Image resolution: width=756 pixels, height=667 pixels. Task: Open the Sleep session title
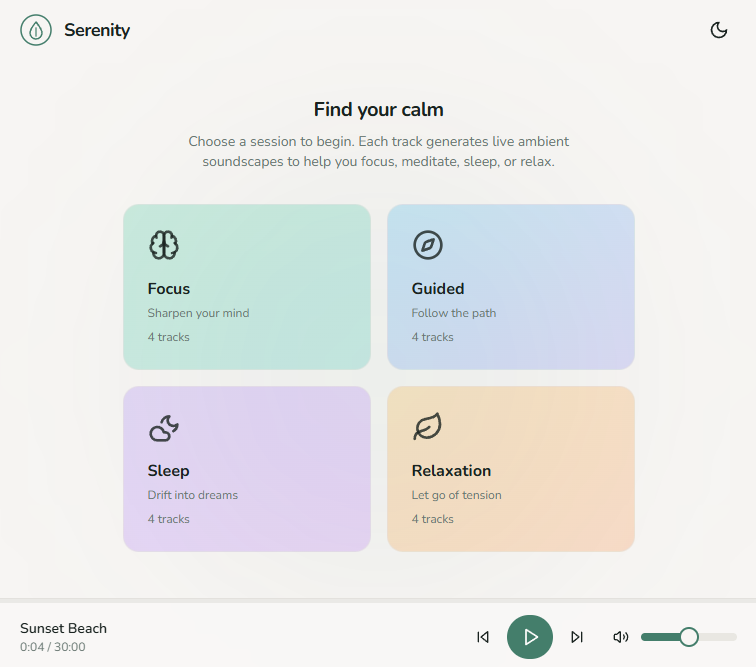point(168,471)
